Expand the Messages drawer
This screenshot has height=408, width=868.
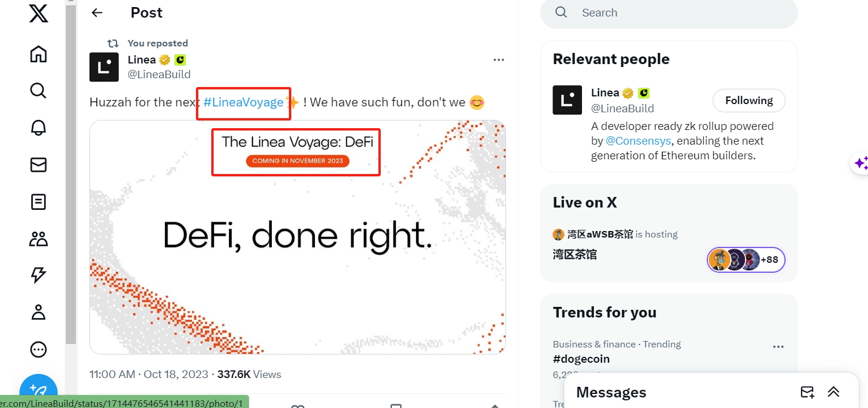pos(833,392)
